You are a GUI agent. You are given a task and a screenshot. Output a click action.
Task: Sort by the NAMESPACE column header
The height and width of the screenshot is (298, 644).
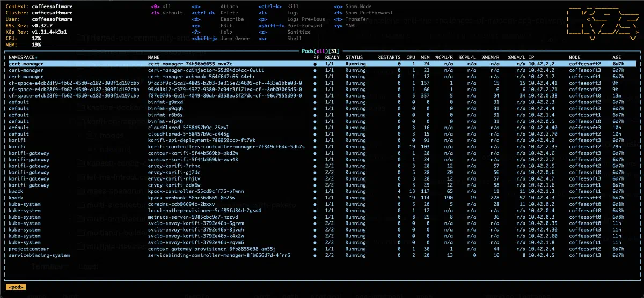(23, 57)
